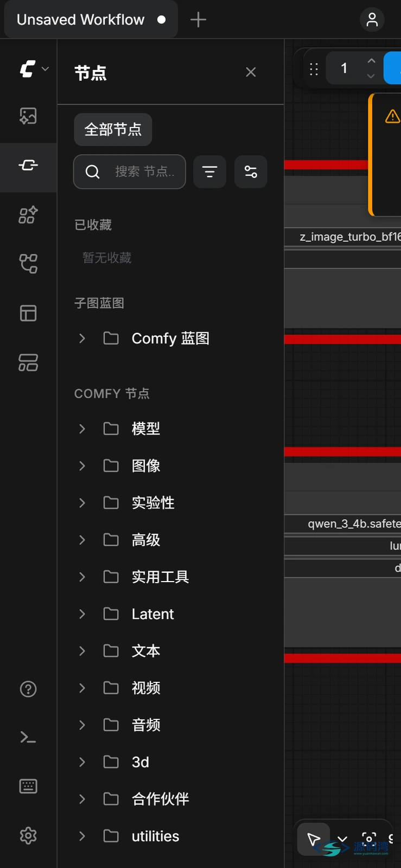Open keyboard shortcuts icon
This screenshot has height=868, width=401.
[28, 786]
